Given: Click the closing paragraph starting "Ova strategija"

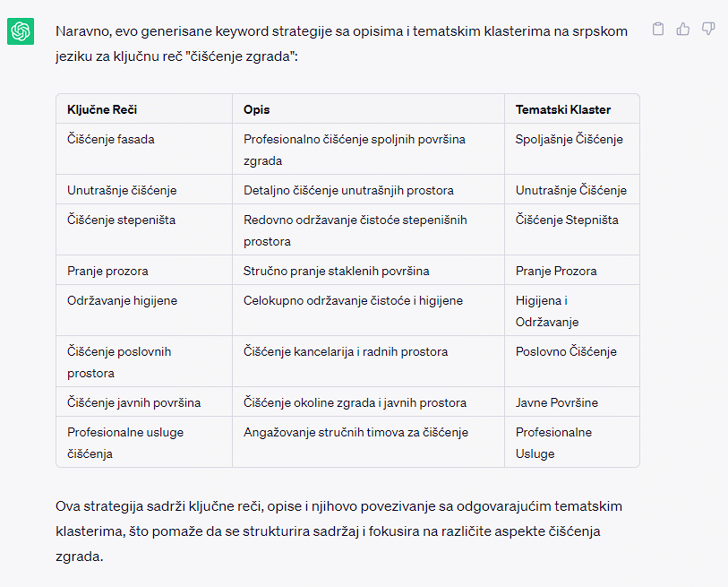Looking at the screenshot, I should [x=338, y=531].
